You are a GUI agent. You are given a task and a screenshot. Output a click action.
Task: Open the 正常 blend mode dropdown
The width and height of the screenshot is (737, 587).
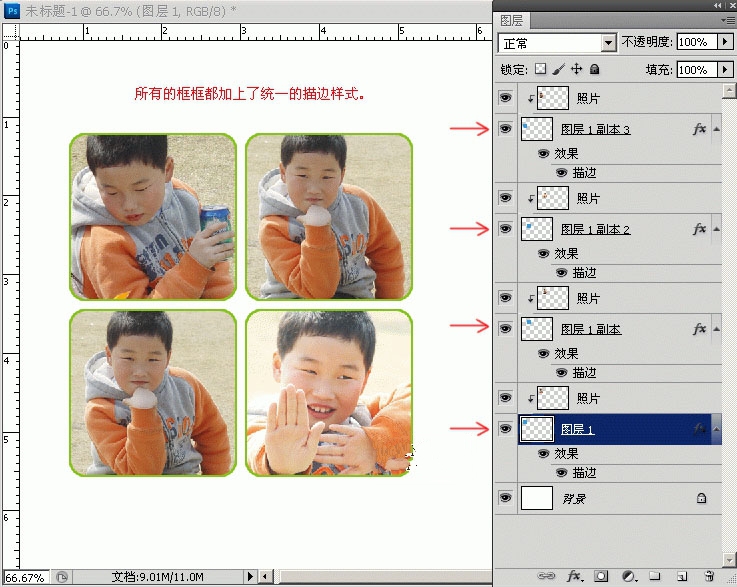pos(557,43)
